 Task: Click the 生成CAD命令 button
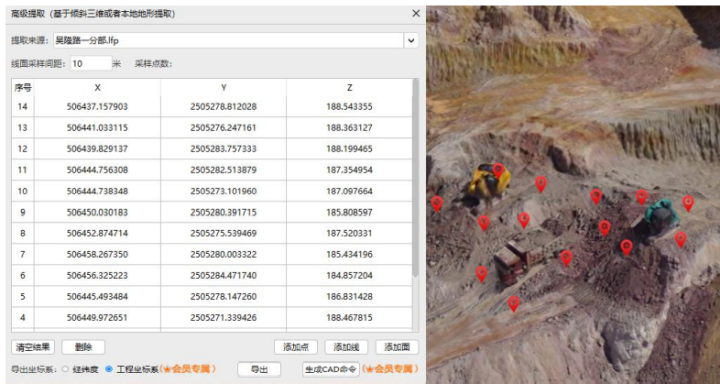(331, 369)
